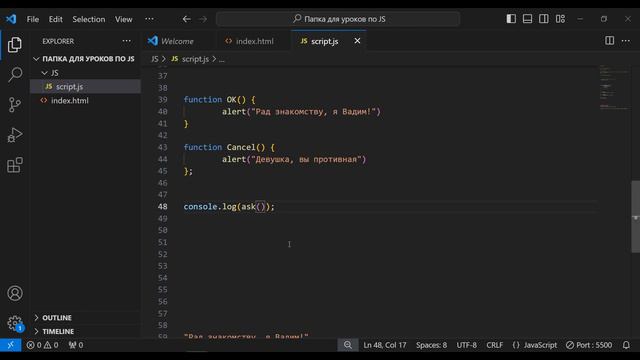Click the VS Code logo in title bar

point(11,19)
